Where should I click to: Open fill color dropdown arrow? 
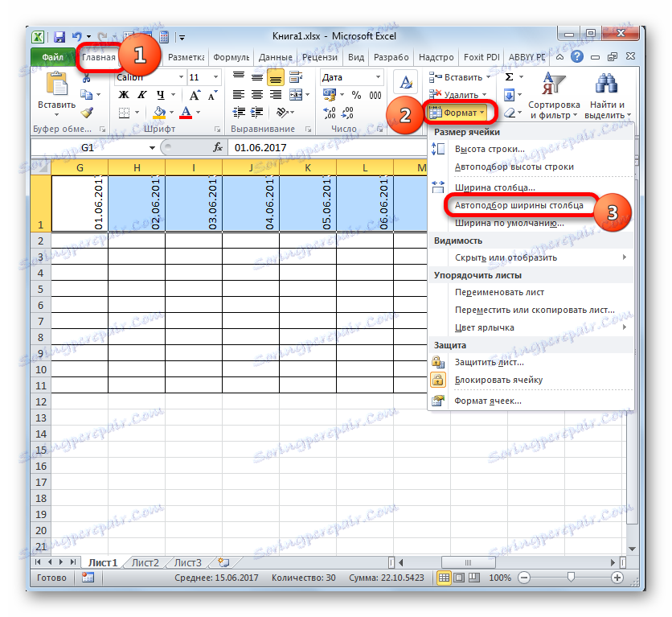click(x=171, y=113)
